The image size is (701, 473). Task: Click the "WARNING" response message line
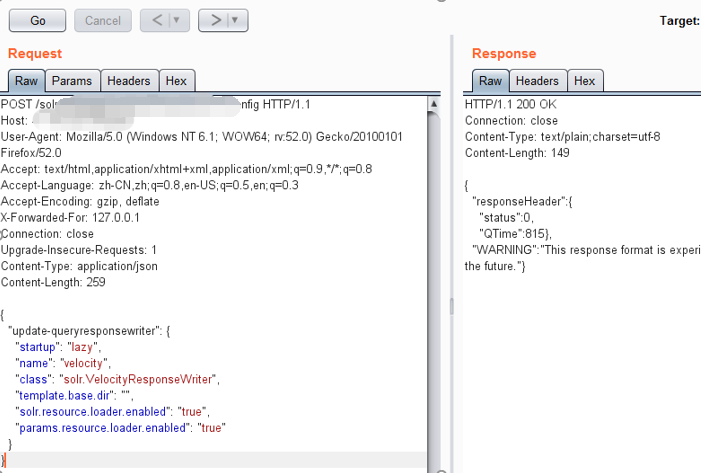586,250
